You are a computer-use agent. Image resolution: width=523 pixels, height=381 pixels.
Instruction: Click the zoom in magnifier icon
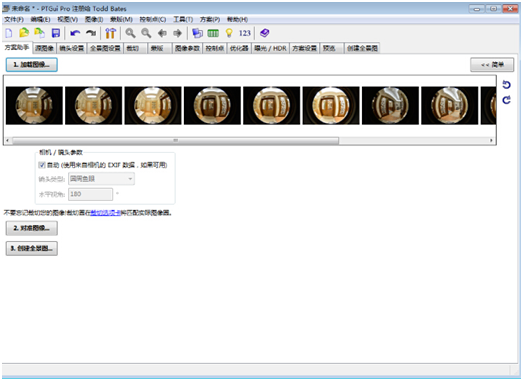click(130, 33)
